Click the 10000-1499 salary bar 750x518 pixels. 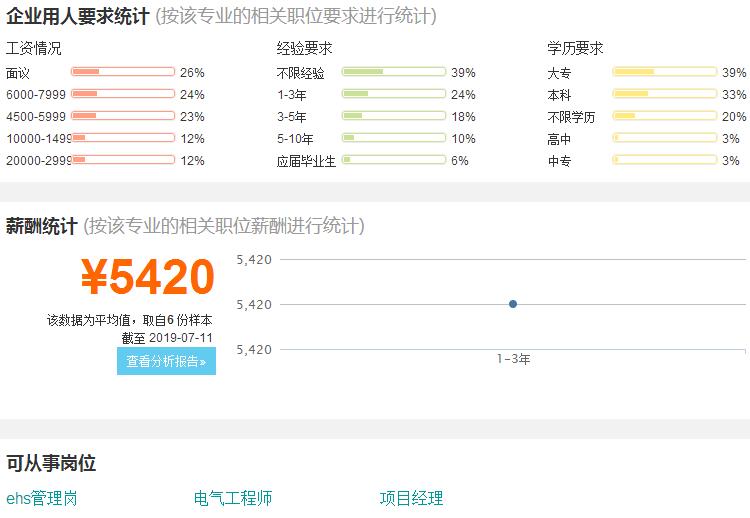pyautogui.click(x=123, y=138)
